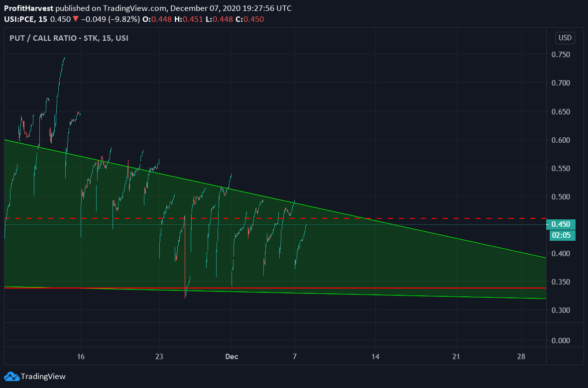Screen dimensions: 588x388
Task: Click the L:0.448 low value
Action: (x=219, y=19)
